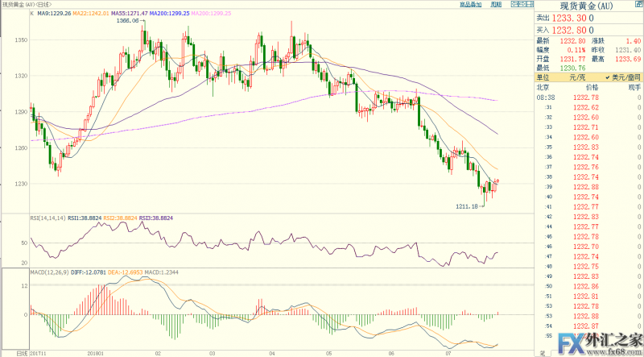
Task: Click the third chart layout icon
Action: pyautogui.click(x=528, y=5)
